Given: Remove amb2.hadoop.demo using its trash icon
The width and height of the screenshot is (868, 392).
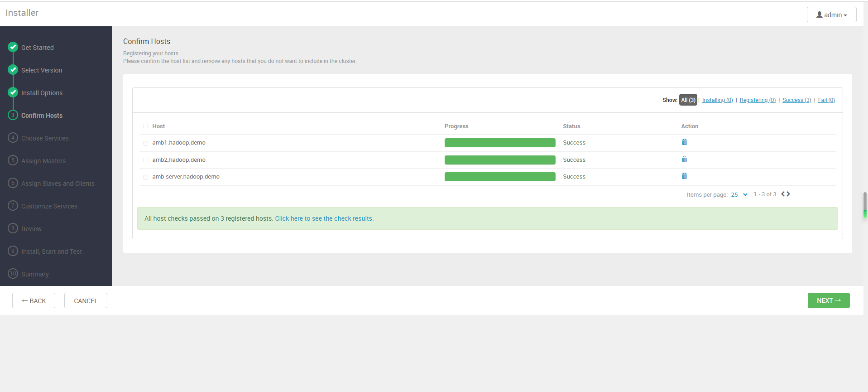Looking at the screenshot, I should pyautogui.click(x=684, y=160).
